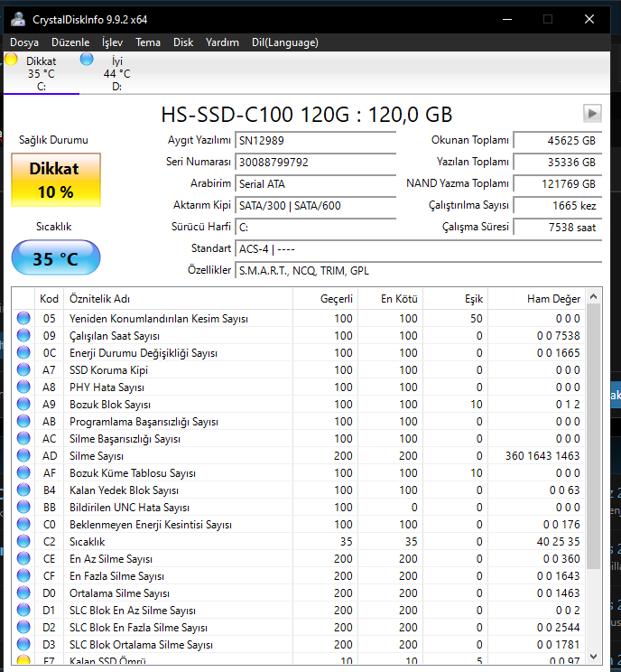
Task: Click status orb of attribute C0 row
Action: [23, 524]
